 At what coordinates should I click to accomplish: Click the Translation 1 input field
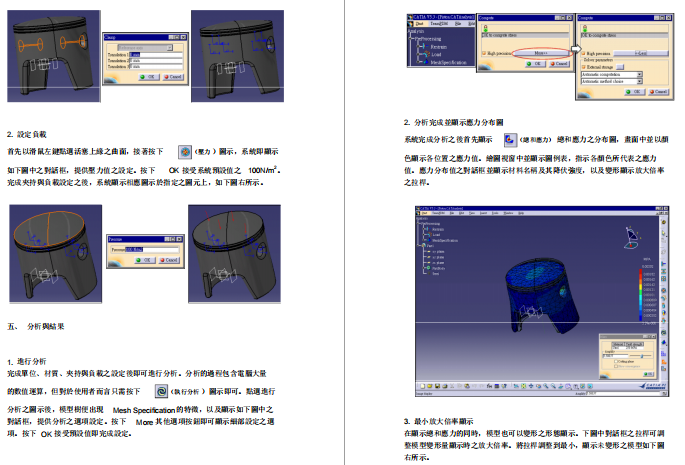point(156,55)
